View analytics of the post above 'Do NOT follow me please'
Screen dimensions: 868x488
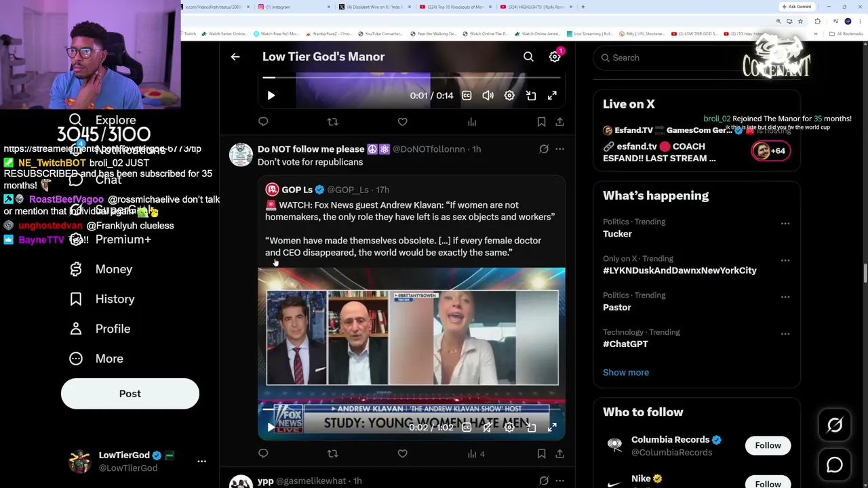(x=472, y=122)
